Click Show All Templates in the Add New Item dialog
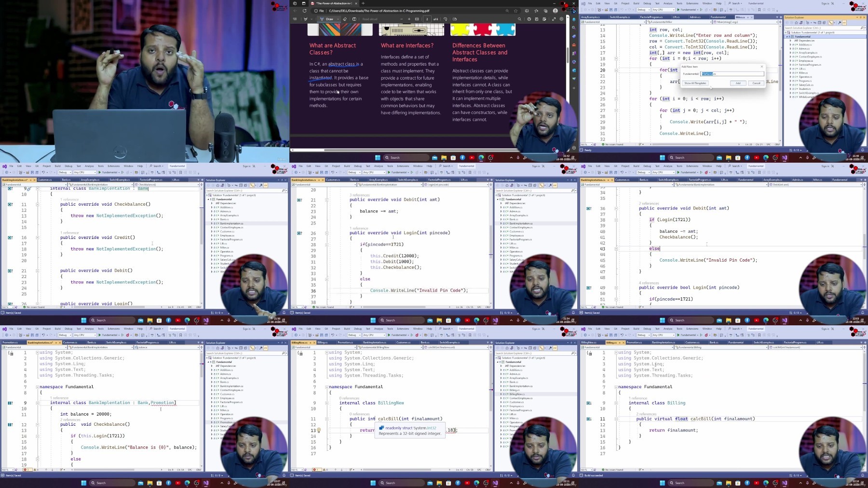This screenshot has width=868, height=488. tap(695, 83)
